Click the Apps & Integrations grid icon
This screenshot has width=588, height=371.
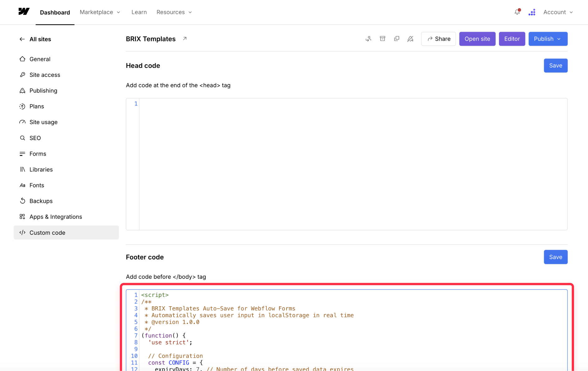(x=22, y=217)
